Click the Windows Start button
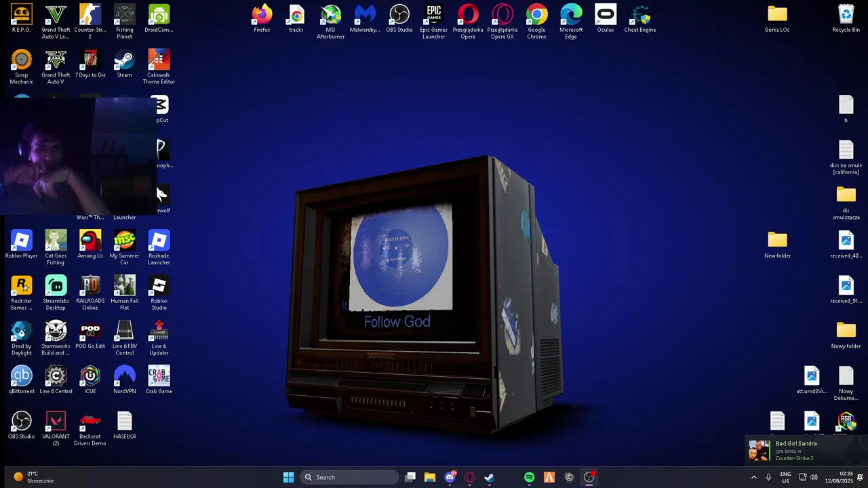The image size is (868, 488). [x=288, y=477]
